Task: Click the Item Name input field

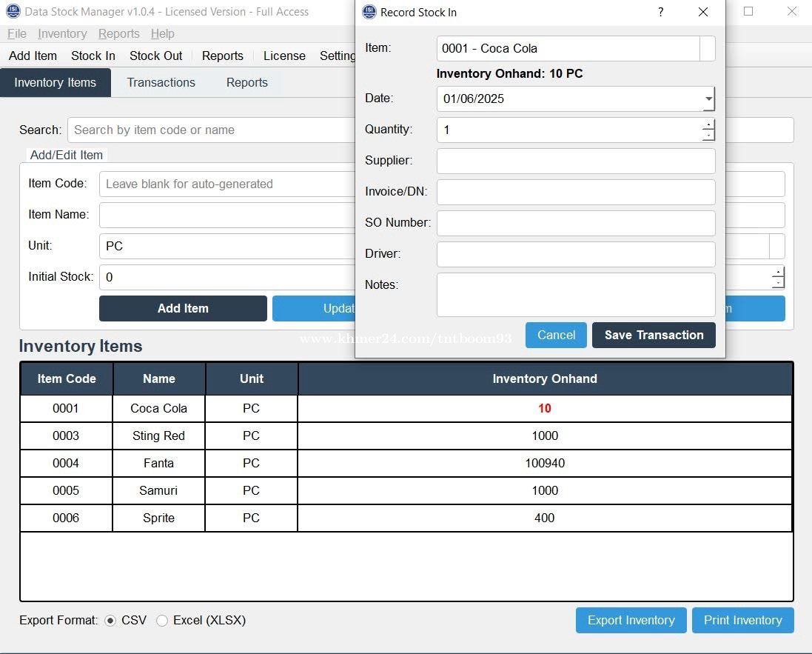Action: pos(227,215)
